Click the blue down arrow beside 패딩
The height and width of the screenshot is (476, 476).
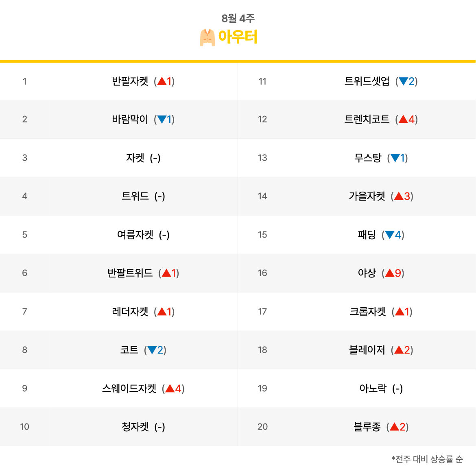click(389, 235)
